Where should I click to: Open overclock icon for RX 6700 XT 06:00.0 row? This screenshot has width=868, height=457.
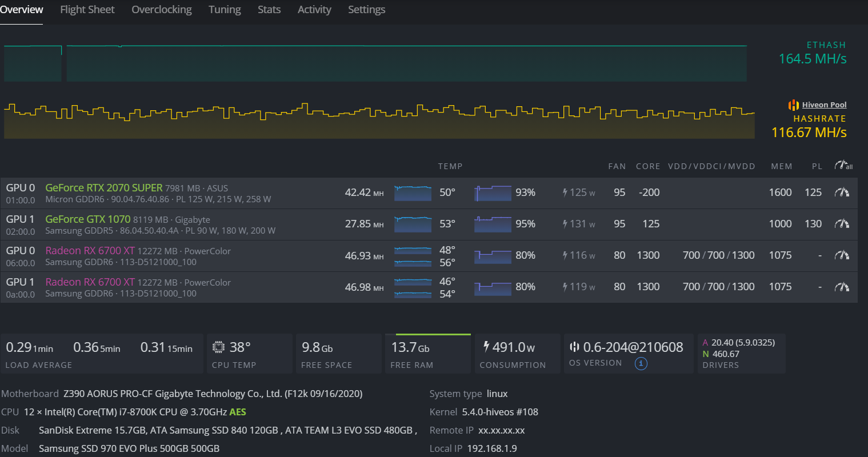(x=842, y=255)
